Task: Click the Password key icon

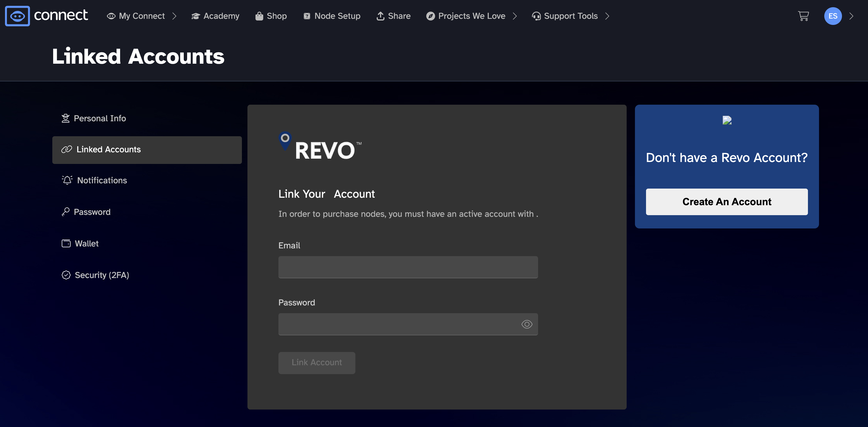Action: click(x=65, y=212)
